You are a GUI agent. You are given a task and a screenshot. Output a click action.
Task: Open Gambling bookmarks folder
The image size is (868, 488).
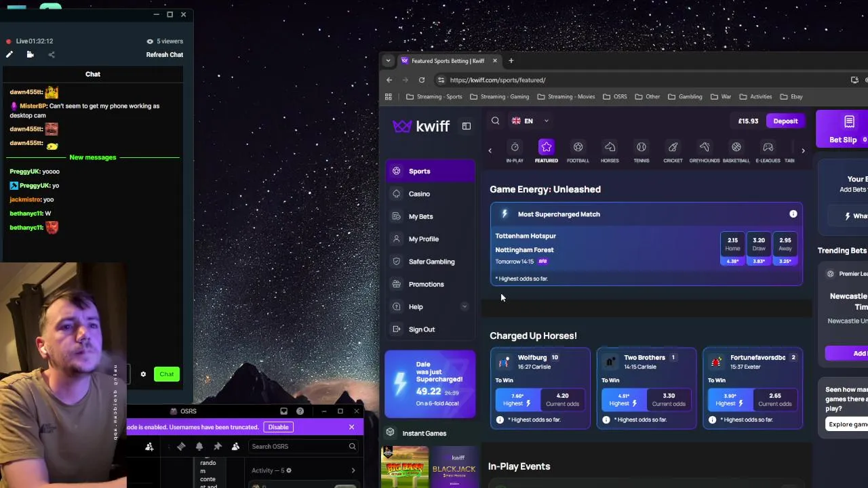[x=685, y=97]
